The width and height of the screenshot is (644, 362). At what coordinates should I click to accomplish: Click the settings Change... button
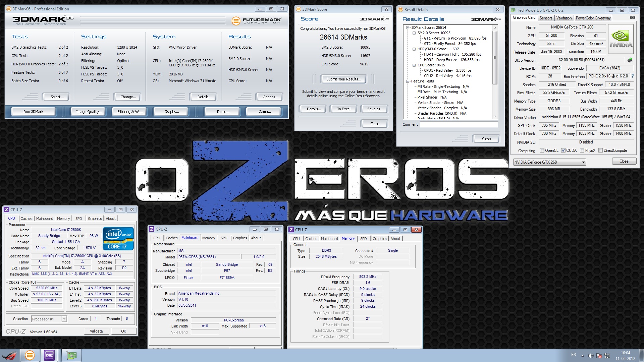[128, 97]
